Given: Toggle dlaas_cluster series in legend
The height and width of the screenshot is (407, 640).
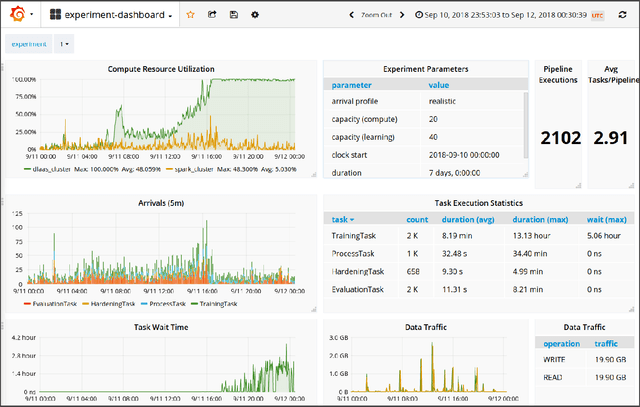Looking at the screenshot, I should click(x=52, y=170).
